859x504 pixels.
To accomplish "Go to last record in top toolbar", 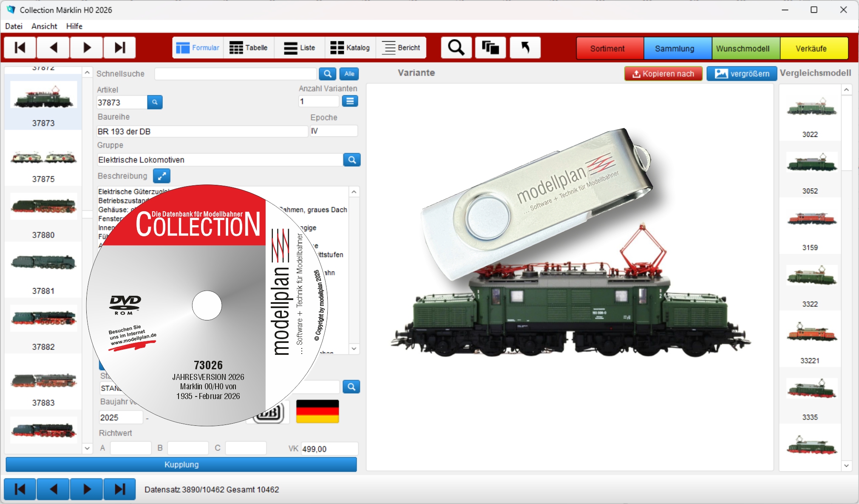I will (120, 48).
